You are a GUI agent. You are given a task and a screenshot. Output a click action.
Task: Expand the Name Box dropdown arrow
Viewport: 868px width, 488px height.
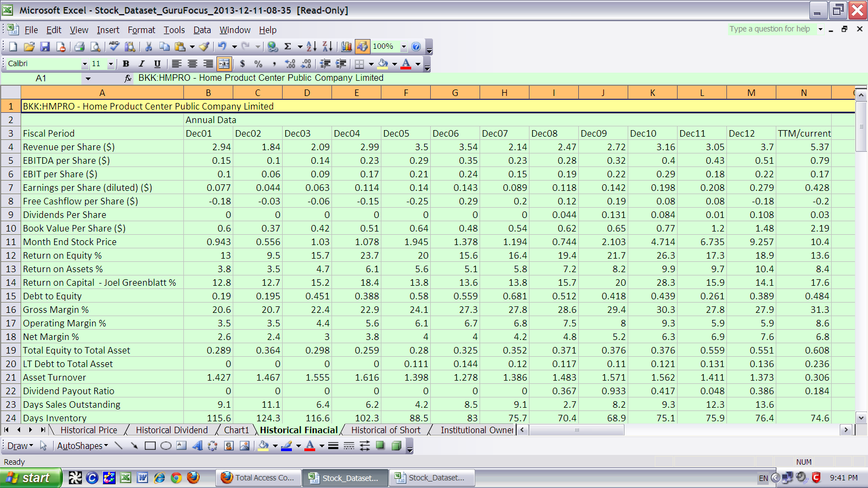pos(88,79)
